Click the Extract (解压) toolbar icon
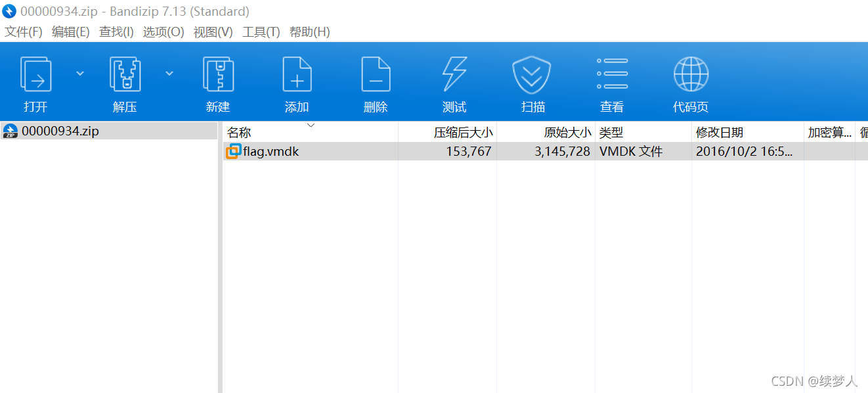Viewport: 868px width, 393px height. [x=125, y=74]
